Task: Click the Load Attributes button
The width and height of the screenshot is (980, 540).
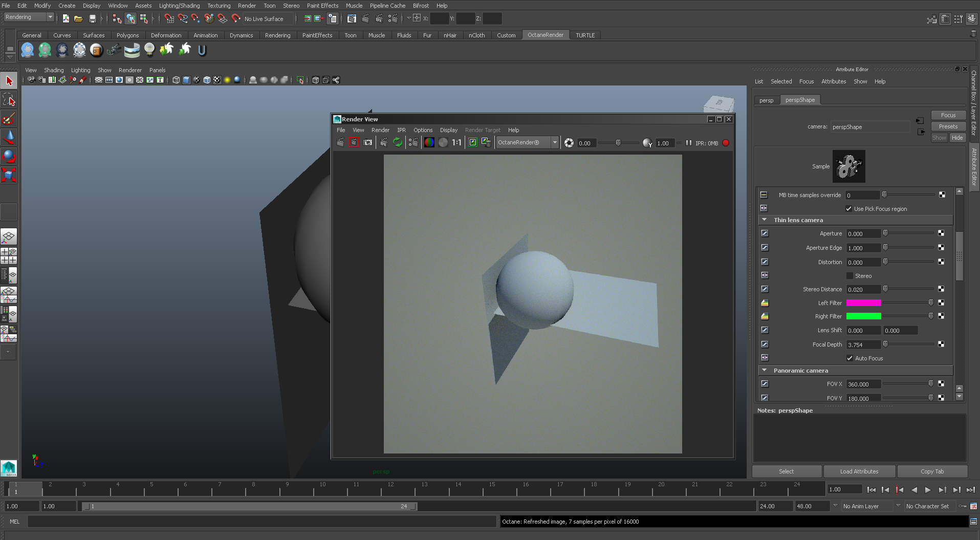Action: [x=859, y=471]
